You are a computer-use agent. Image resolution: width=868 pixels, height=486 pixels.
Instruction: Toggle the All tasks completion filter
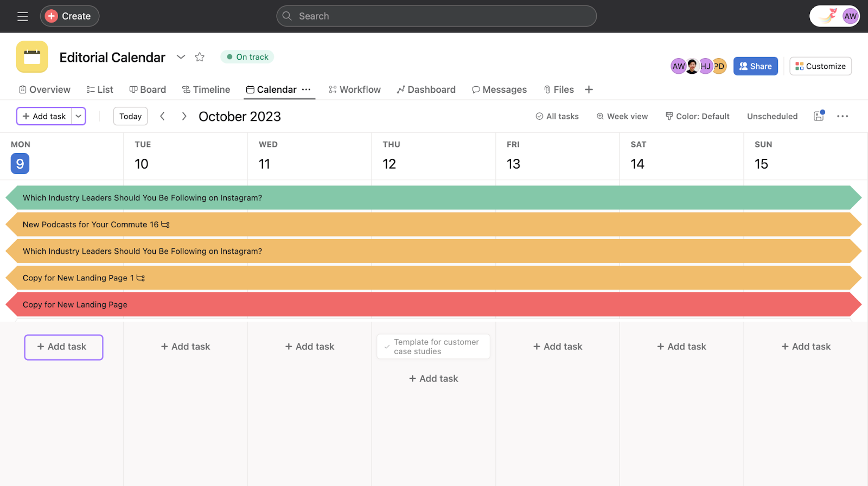557,116
